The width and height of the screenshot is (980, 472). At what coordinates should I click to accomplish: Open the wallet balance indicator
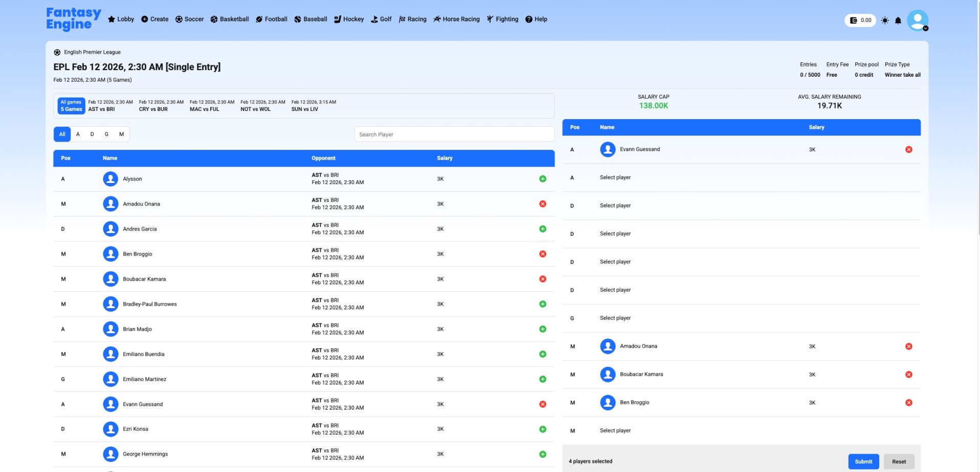(x=860, y=20)
